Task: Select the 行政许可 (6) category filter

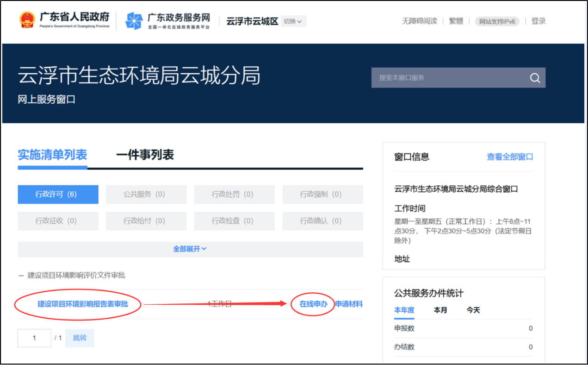Action: pos(58,195)
